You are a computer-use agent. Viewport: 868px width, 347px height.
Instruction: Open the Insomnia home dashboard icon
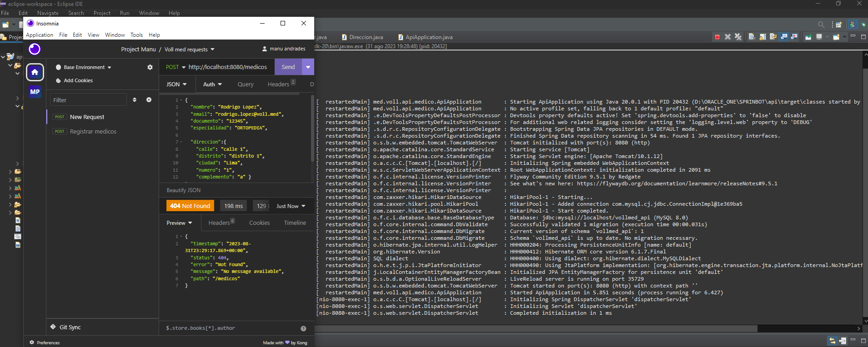coord(35,72)
